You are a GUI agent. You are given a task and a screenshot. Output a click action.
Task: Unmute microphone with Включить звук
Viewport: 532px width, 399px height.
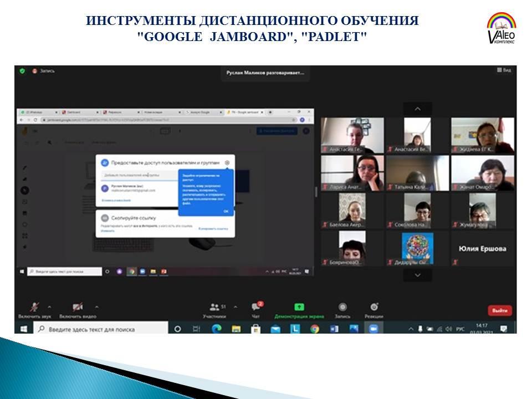tap(34, 310)
